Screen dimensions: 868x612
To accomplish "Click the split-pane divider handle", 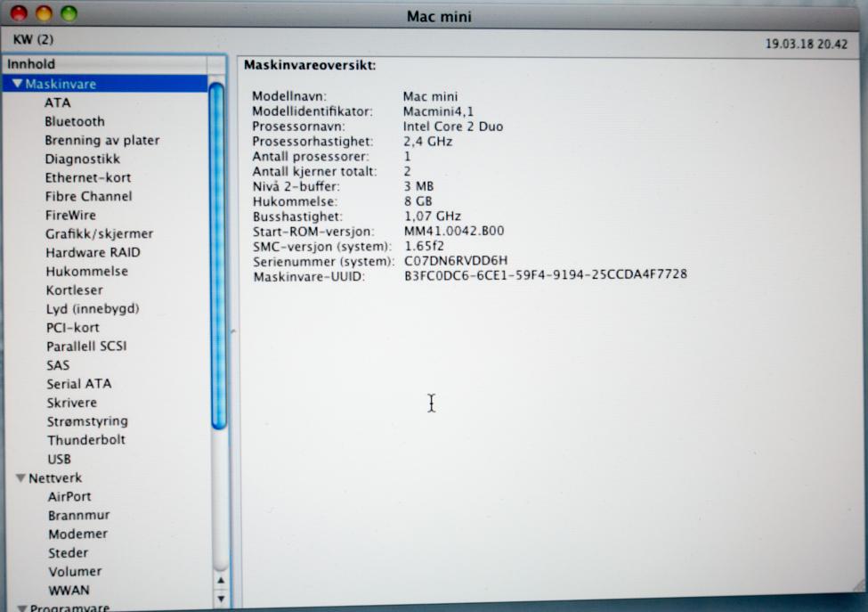I will tap(233, 331).
